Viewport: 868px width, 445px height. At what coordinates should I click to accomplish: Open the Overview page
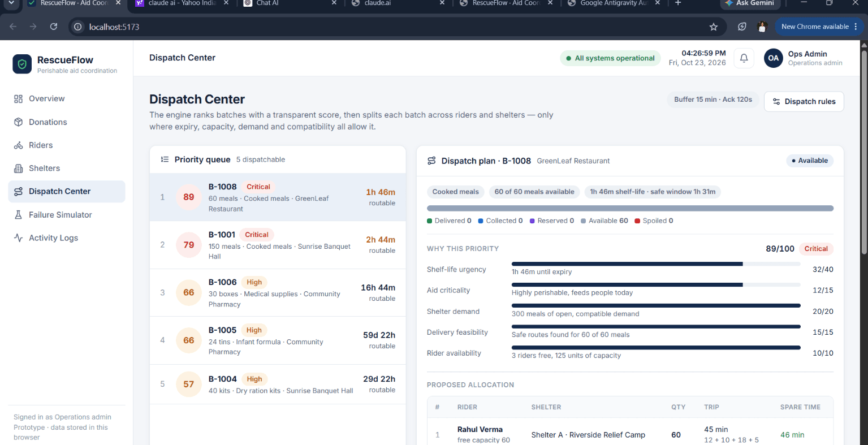pyautogui.click(x=67, y=98)
